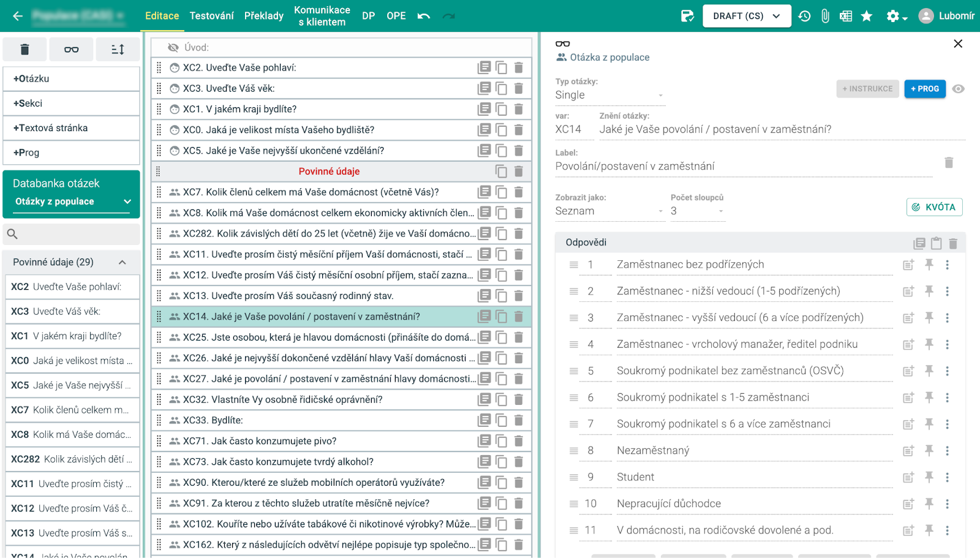This screenshot has height=558, width=980.
Task: Switch to the Testování tab
Action: coord(211,16)
